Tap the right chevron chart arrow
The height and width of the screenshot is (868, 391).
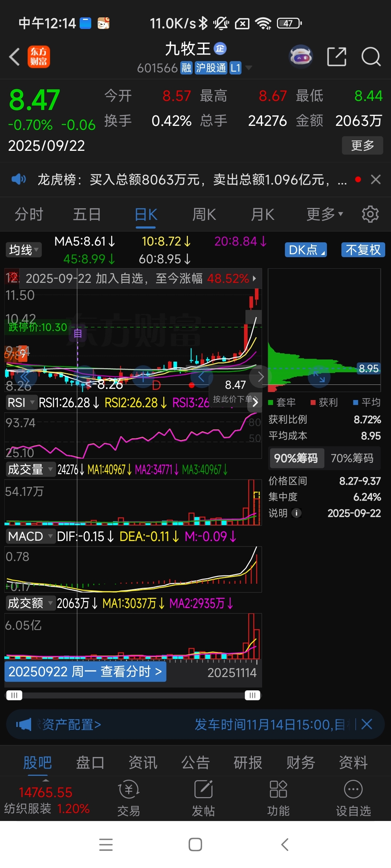(261, 377)
